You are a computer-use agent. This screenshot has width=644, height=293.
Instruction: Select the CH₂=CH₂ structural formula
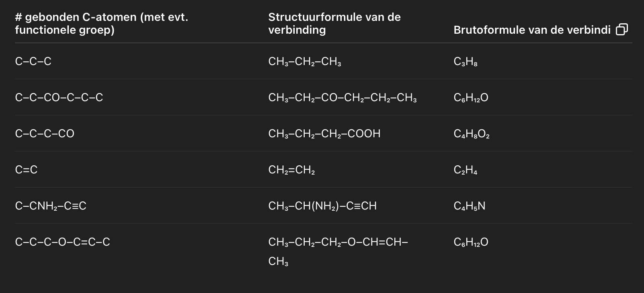[x=292, y=170]
